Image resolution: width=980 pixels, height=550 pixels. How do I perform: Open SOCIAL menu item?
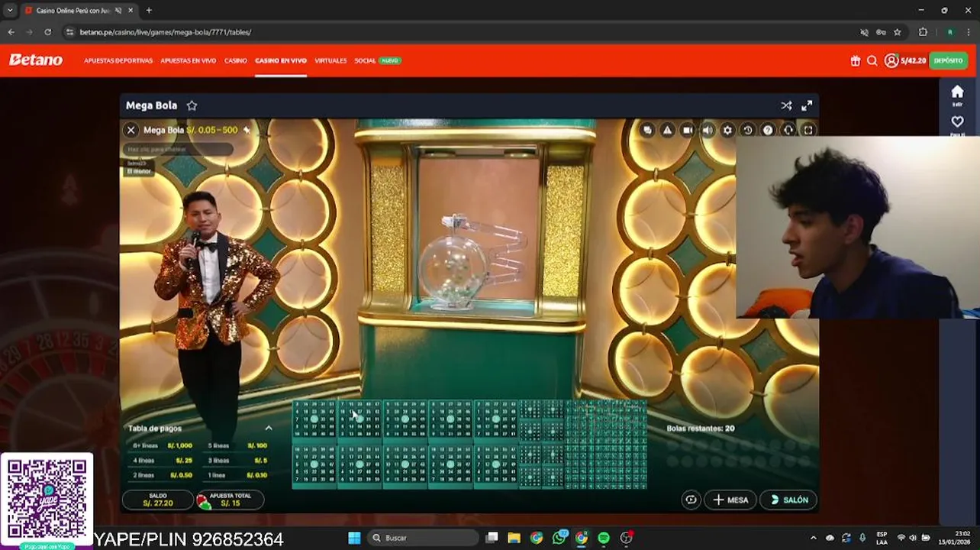point(365,60)
